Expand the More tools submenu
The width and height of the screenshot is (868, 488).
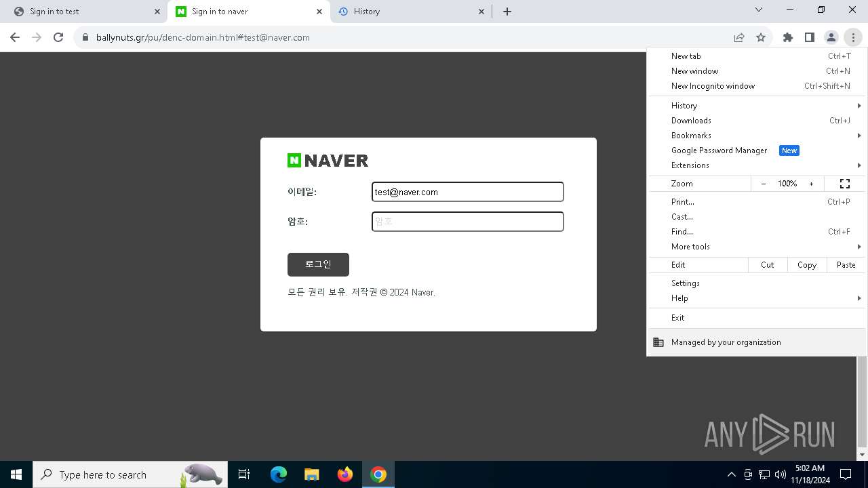(x=757, y=247)
